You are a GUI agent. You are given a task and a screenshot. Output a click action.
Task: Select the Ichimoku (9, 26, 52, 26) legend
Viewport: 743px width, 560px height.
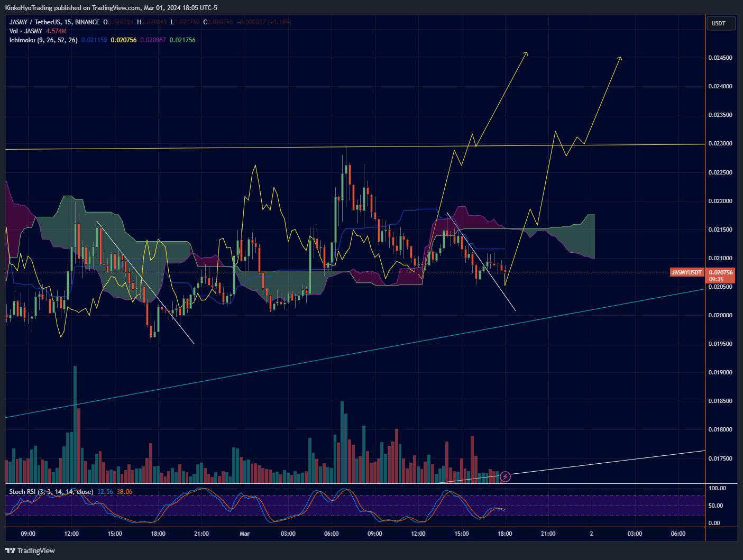[43, 40]
